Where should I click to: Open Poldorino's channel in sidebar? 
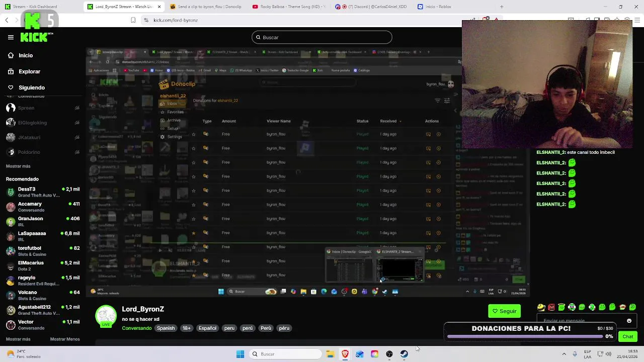coord(43,152)
